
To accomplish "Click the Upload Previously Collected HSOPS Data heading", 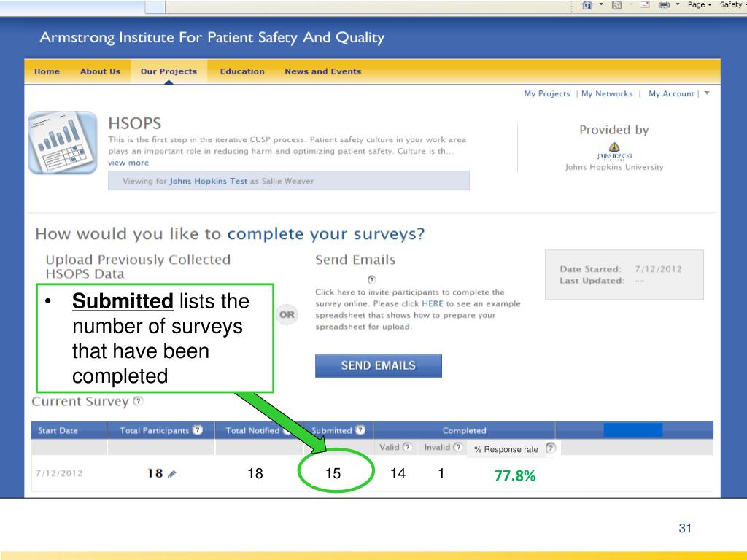I will pos(138,267).
